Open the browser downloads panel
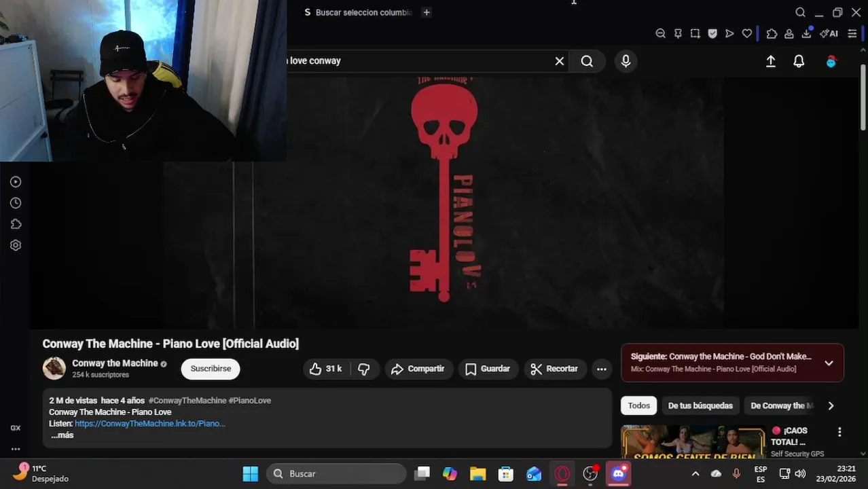The width and height of the screenshot is (868, 489). [807, 33]
